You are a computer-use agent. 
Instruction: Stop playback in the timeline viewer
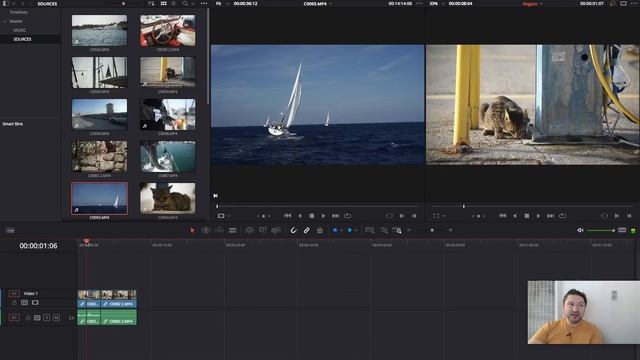point(527,216)
